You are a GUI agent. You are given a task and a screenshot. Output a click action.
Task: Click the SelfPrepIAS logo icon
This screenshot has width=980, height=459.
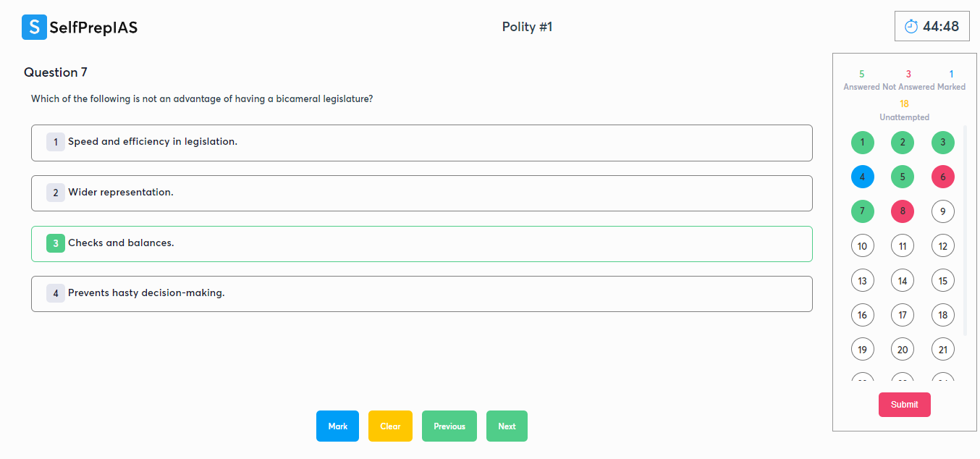click(x=34, y=28)
